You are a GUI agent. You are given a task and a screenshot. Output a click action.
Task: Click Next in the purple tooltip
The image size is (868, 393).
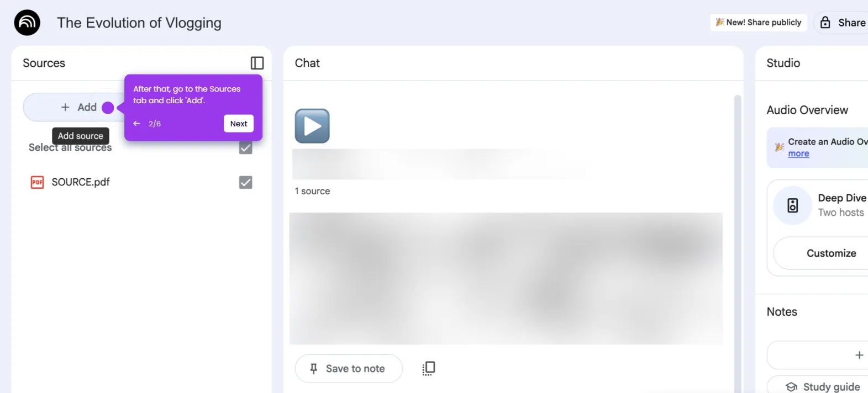coord(239,124)
